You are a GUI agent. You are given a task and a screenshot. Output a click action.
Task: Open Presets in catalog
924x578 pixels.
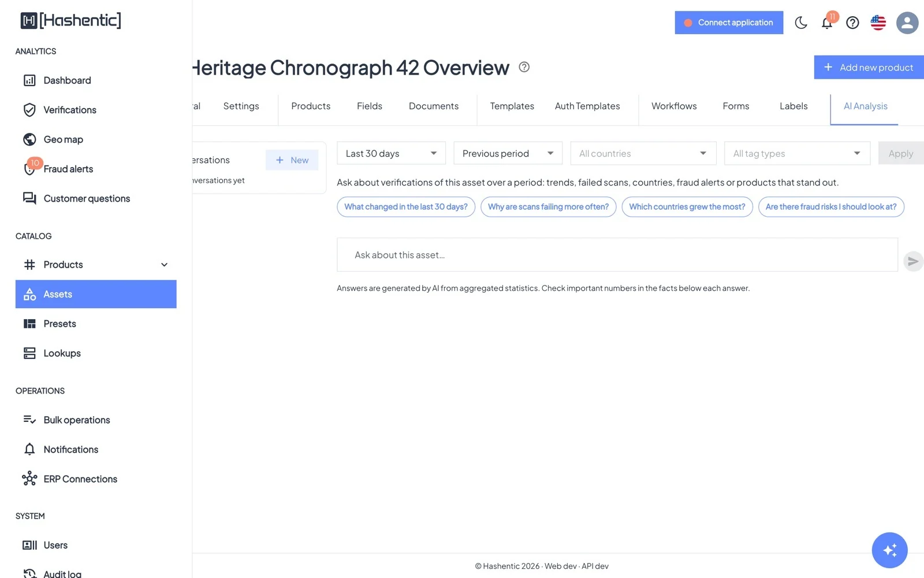[x=96, y=324]
